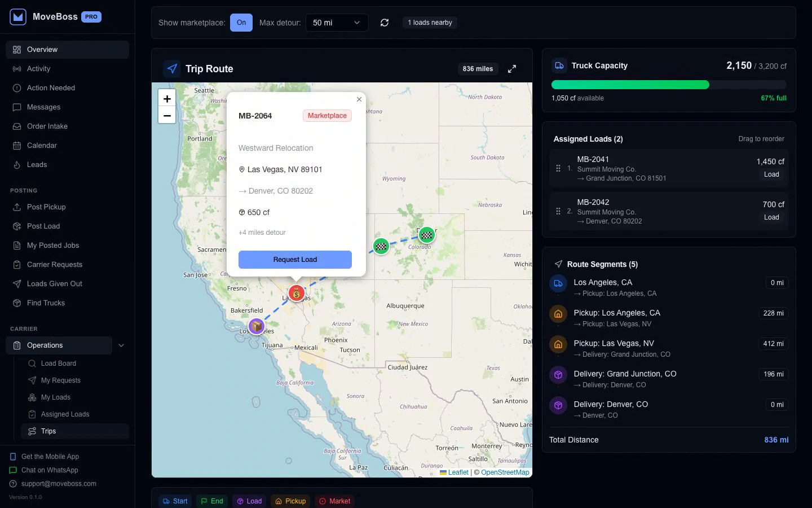The width and height of the screenshot is (812, 508).
Task: Open the Calendar page
Action: tap(67, 146)
